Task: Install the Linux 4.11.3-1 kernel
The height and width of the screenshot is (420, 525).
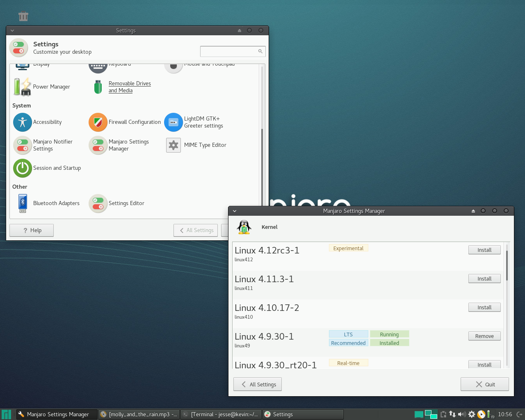Action: point(484,278)
